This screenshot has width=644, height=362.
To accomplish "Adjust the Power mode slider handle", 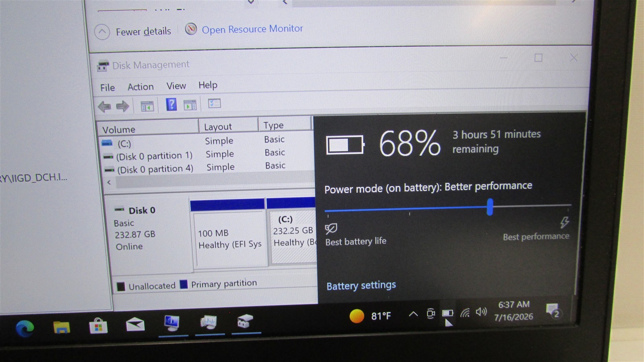I will [x=490, y=207].
